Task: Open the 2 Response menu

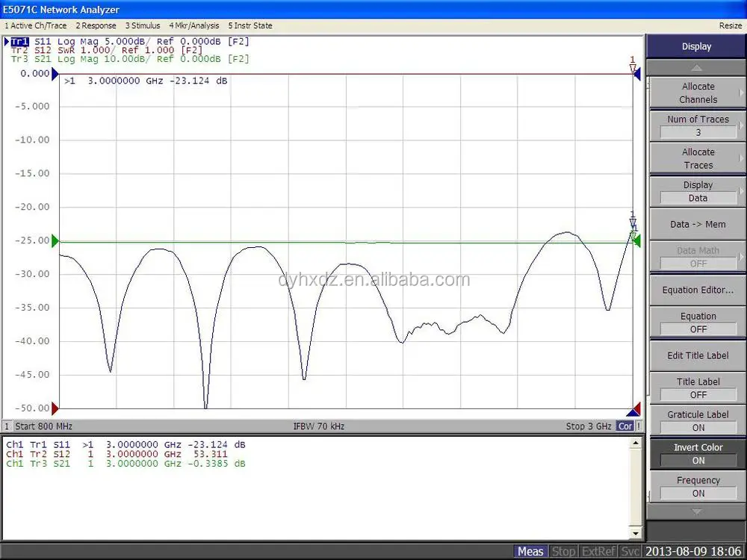Action: click(x=96, y=25)
